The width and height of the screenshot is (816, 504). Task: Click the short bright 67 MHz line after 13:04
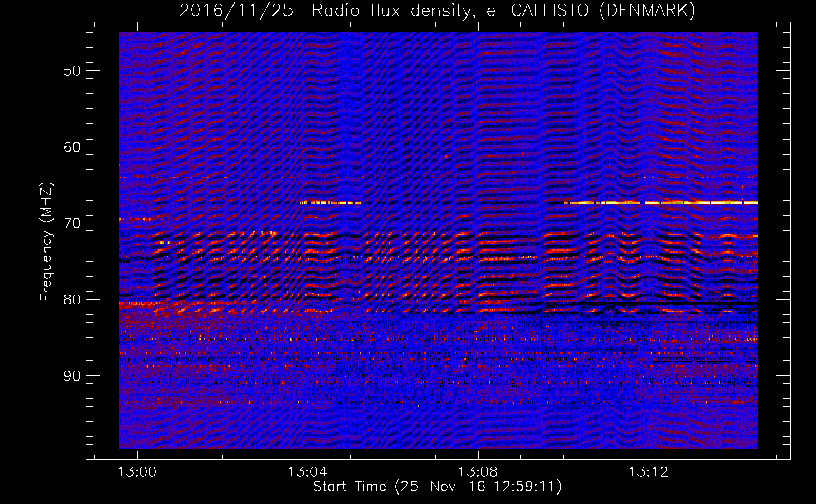tap(331, 202)
